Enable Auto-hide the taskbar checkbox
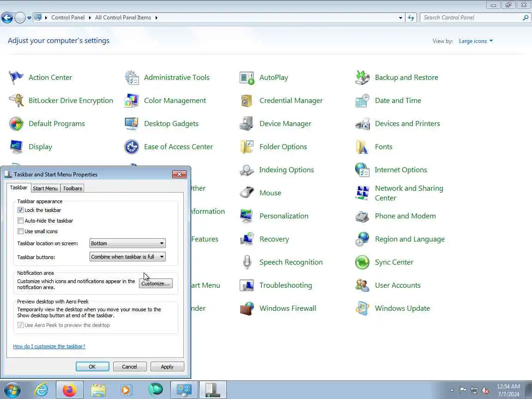Screen dimensions: 532x399 coord(20,221)
